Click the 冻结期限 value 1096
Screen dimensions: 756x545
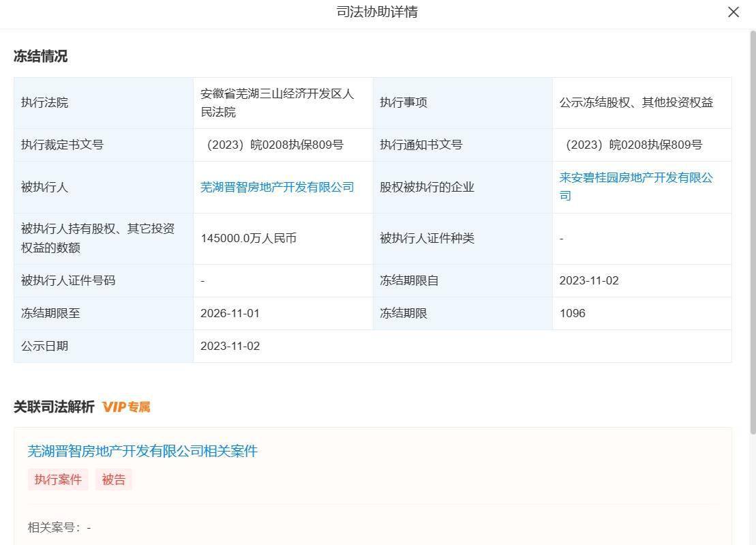572,314
